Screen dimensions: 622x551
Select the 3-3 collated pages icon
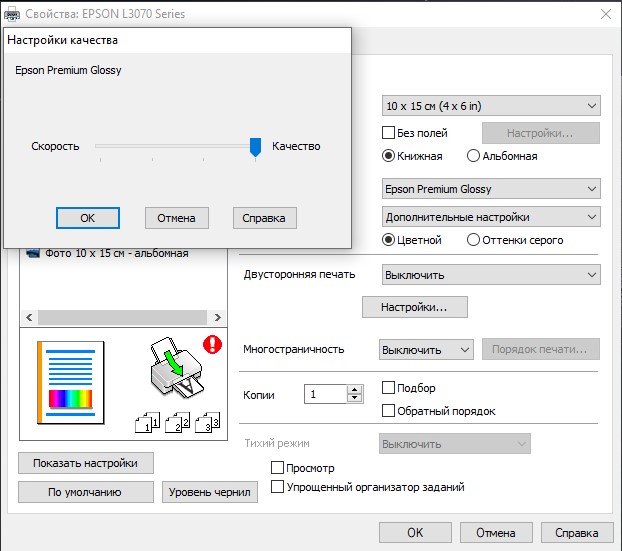click(207, 423)
